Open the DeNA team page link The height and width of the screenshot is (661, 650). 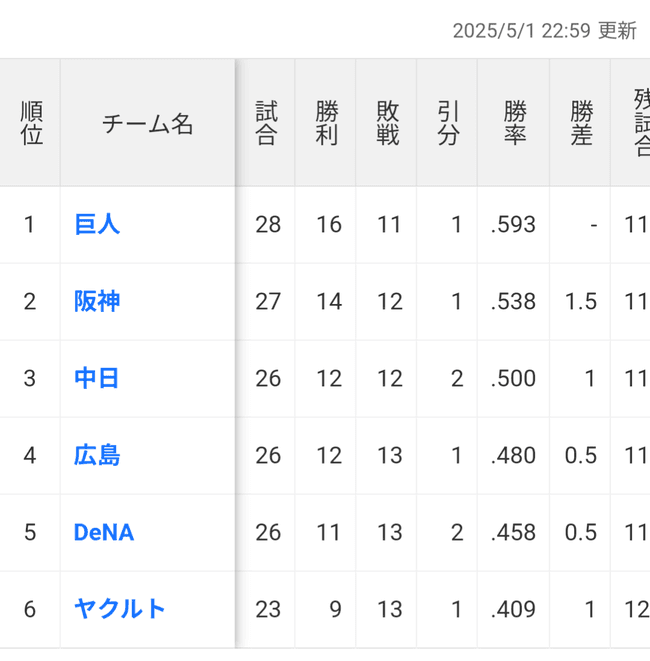pos(104,532)
